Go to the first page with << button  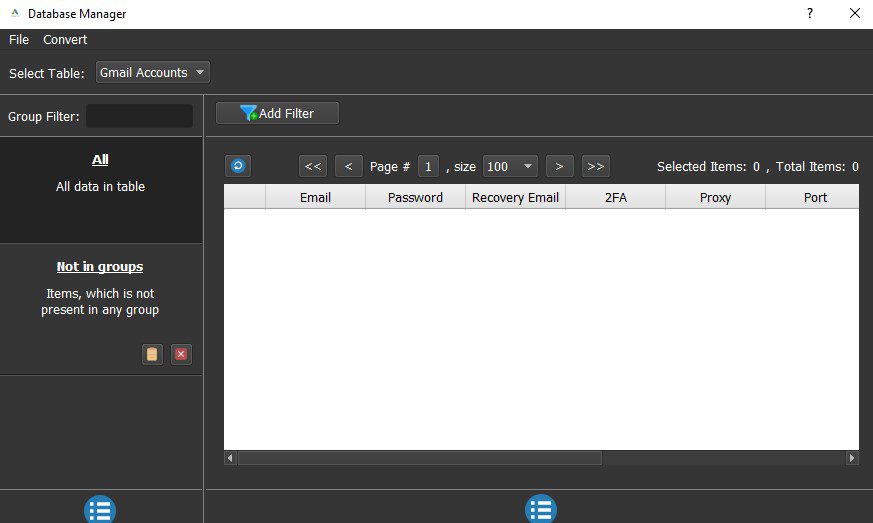(x=313, y=167)
